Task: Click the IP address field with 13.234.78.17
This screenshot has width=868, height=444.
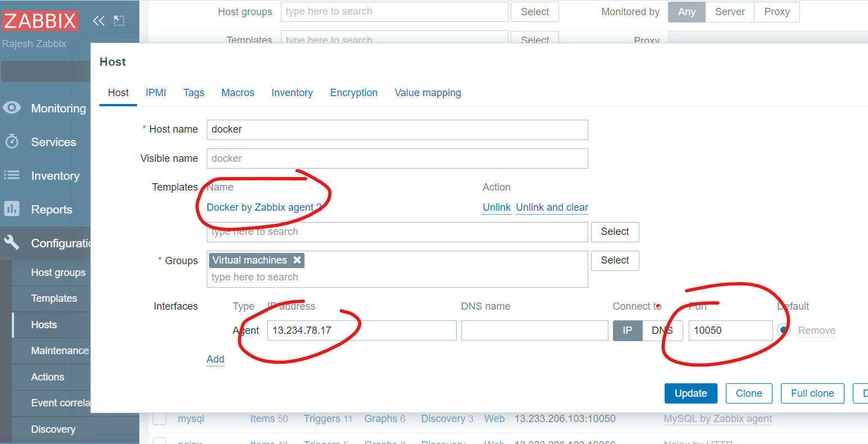Action: (361, 330)
